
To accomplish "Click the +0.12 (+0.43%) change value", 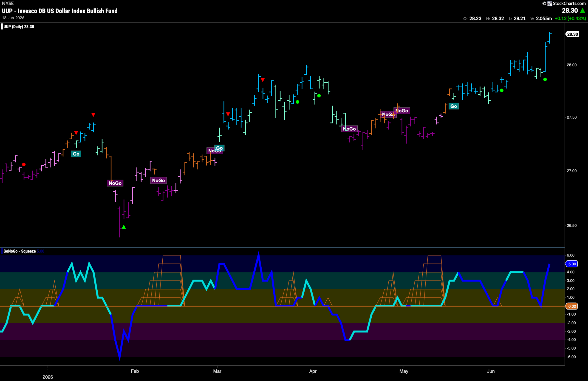I will (570, 19).
